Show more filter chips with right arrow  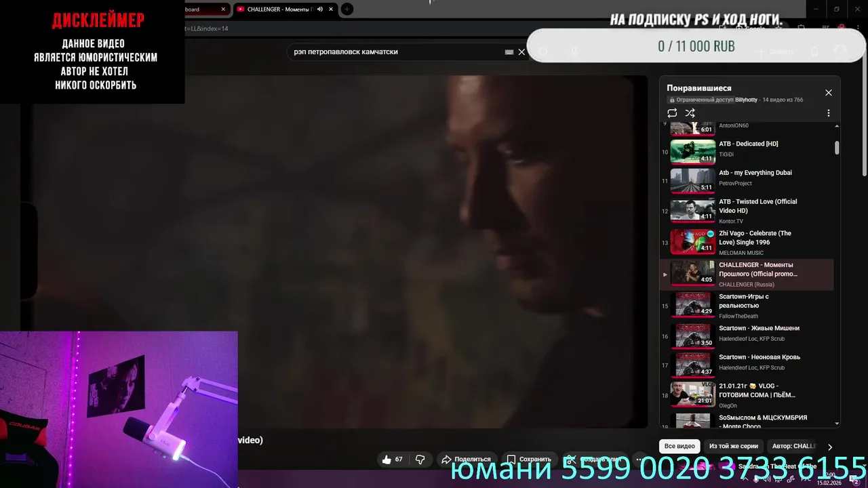click(x=829, y=447)
